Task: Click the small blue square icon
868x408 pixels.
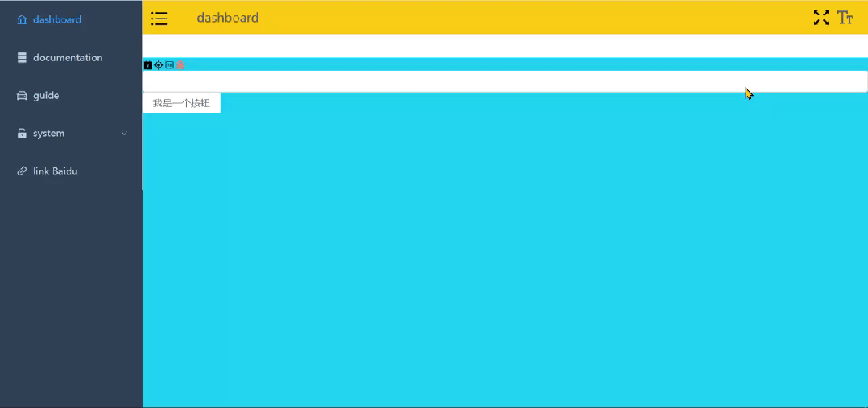Action: 170,65
